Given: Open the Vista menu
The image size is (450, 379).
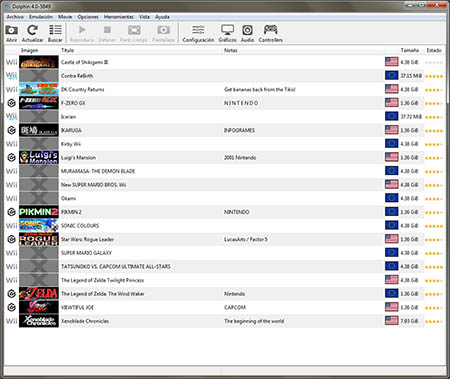Looking at the screenshot, I should (144, 17).
